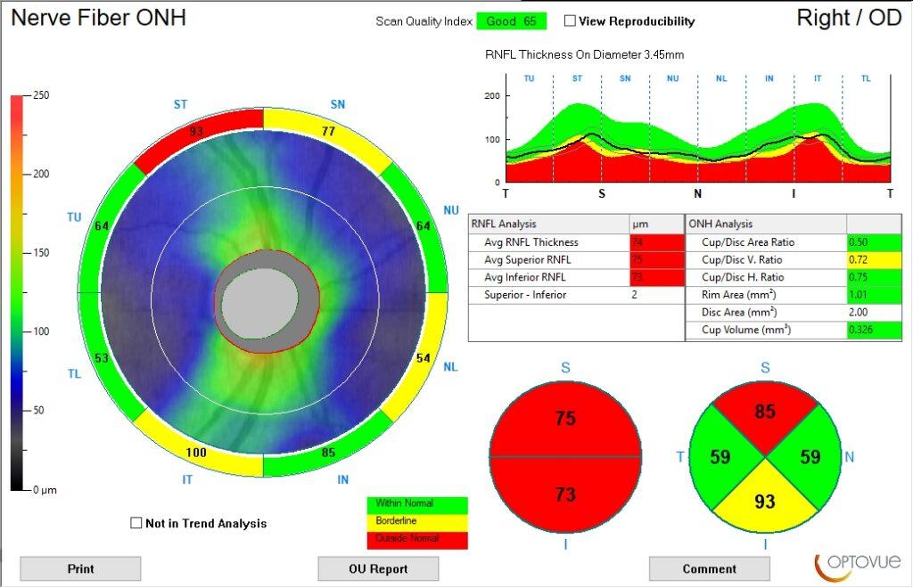Click the yellow SN sector showing 77
913x588 pixels.
click(325, 130)
